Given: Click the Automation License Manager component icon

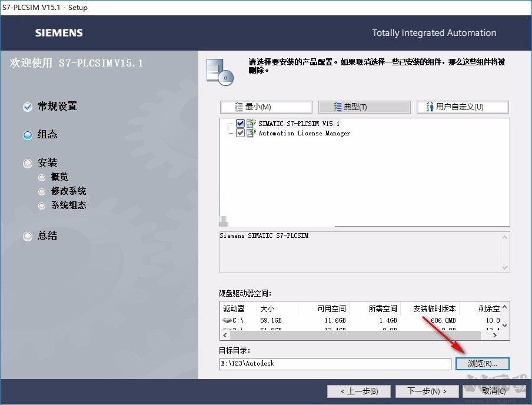Looking at the screenshot, I should coord(251,132).
